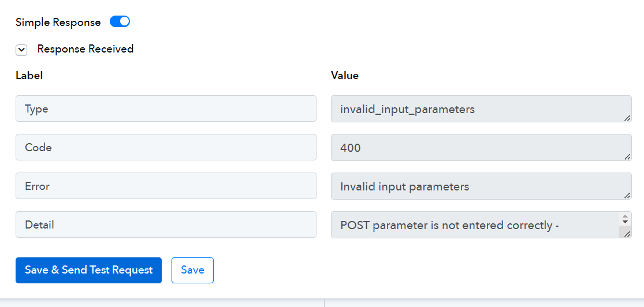Click resize grip of Invalid input parameters textarea

[627, 196]
